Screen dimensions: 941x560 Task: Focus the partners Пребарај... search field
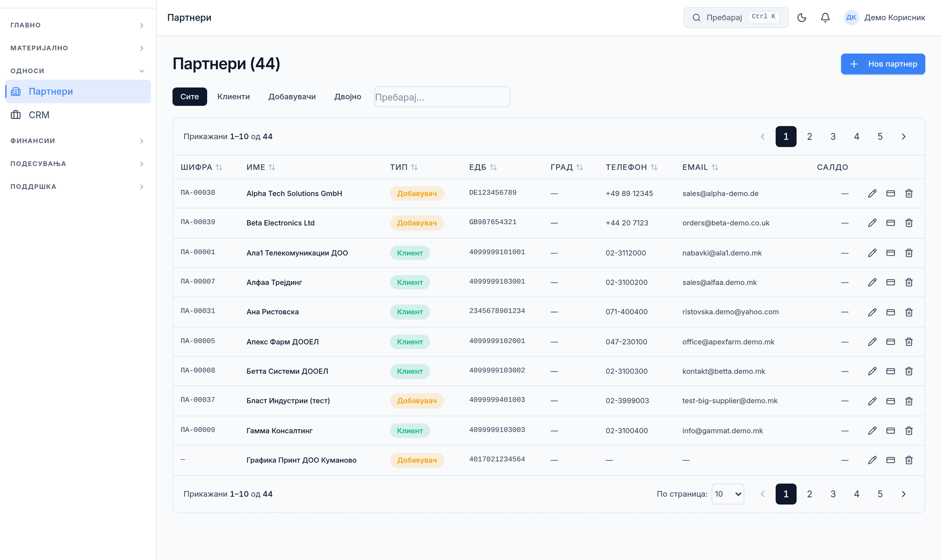click(442, 97)
